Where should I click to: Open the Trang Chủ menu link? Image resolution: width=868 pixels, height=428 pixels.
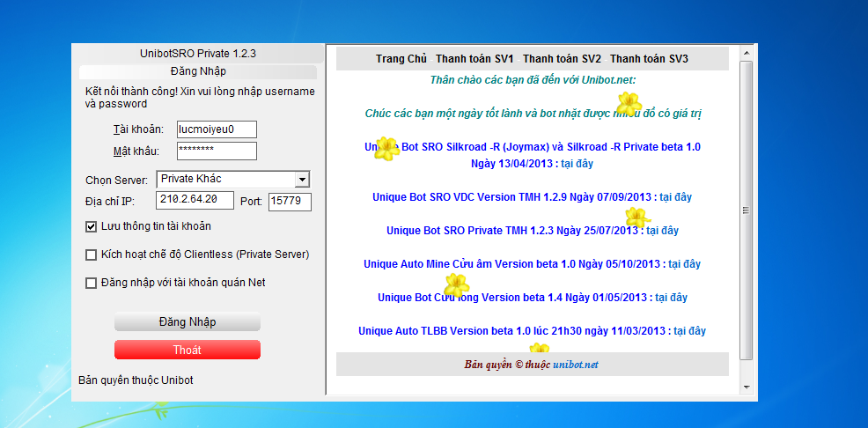click(x=401, y=59)
